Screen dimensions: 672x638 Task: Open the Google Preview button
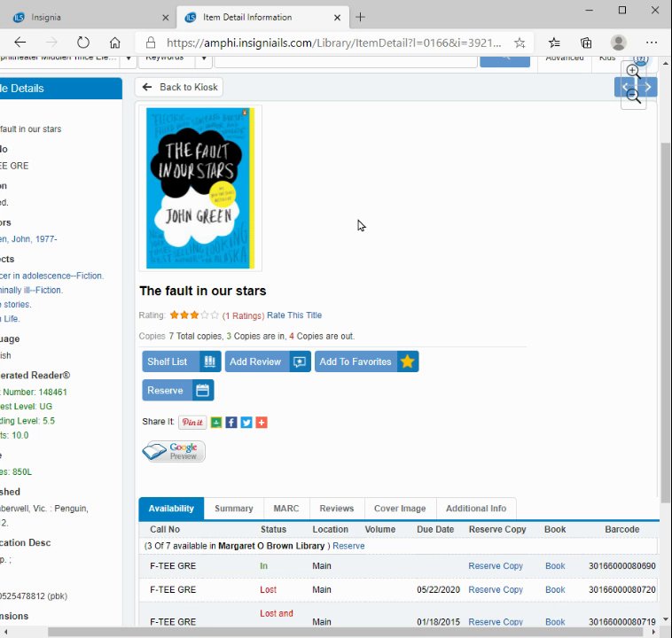click(x=174, y=451)
